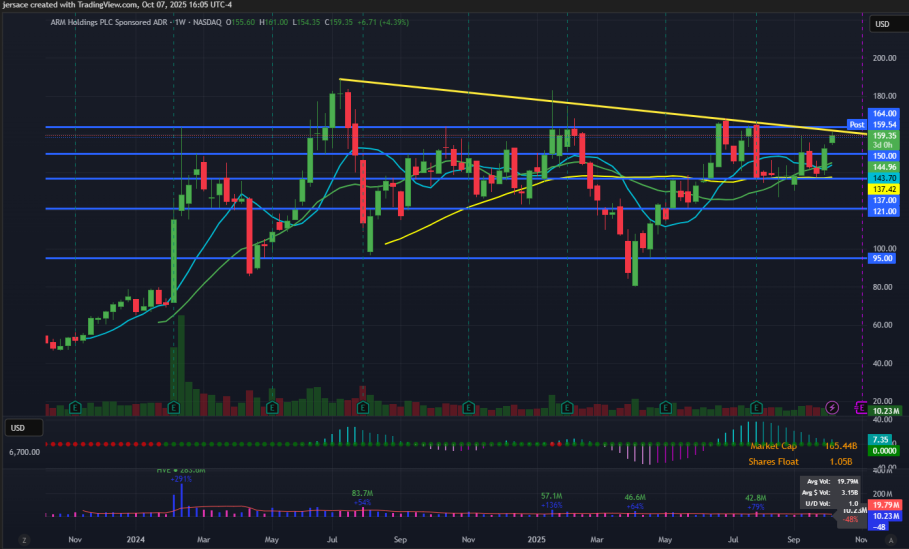Click the 6,700.00 indicator pane value
This screenshot has height=549, width=909.
point(24,452)
